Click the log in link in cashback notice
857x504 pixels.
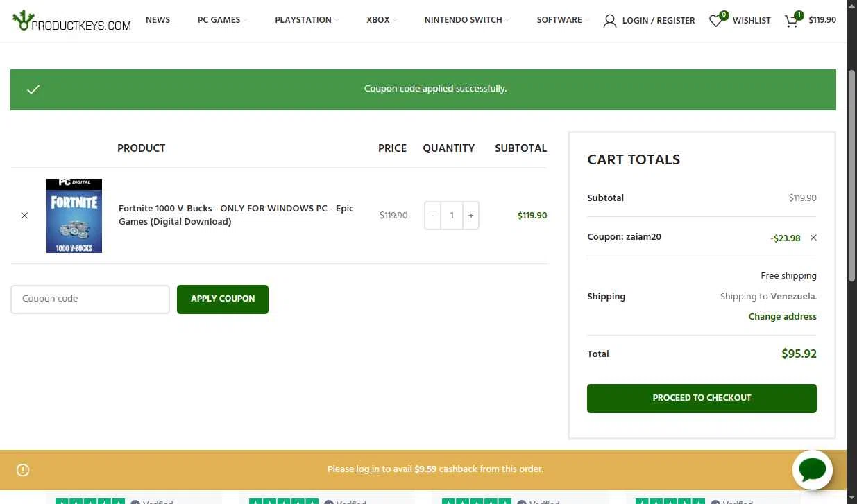coord(368,469)
